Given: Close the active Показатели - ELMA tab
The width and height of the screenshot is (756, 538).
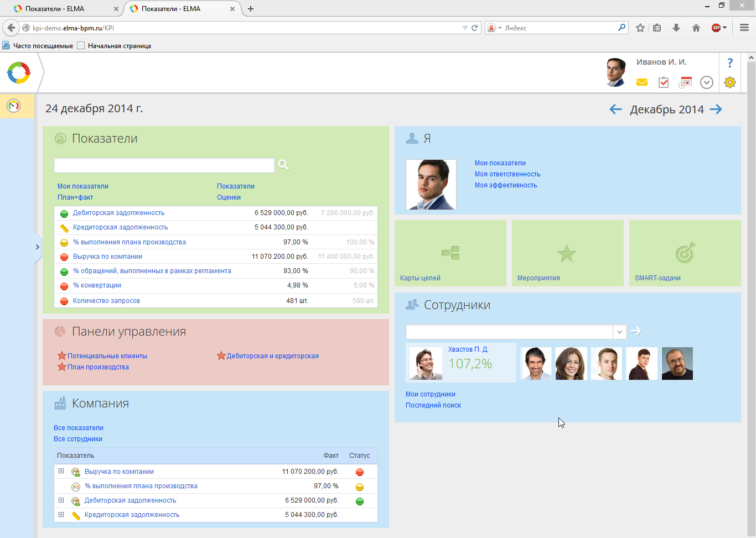Looking at the screenshot, I should 232,9.
